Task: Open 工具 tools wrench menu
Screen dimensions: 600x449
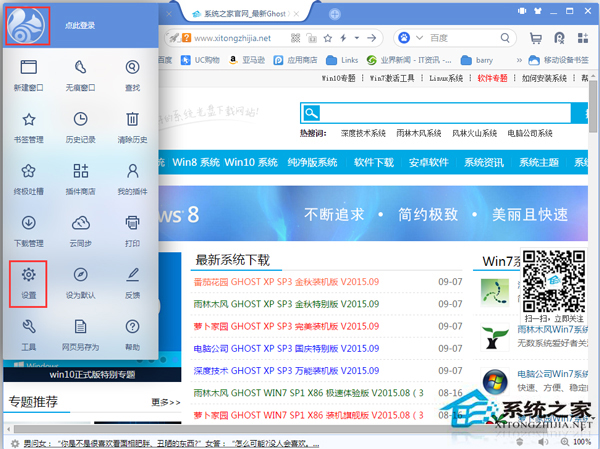Action: click(x=29, y=335)
